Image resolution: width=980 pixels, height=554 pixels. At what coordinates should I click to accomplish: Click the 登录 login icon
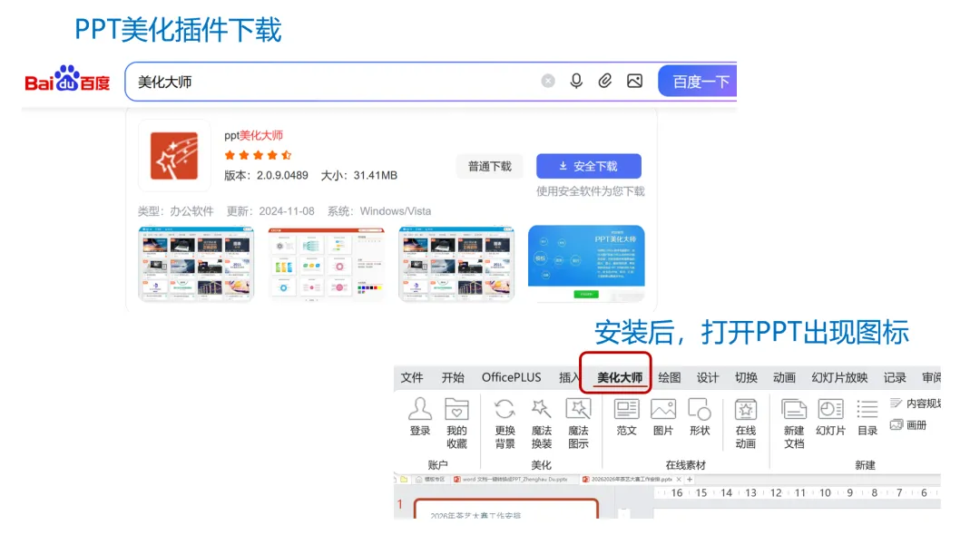420,410
